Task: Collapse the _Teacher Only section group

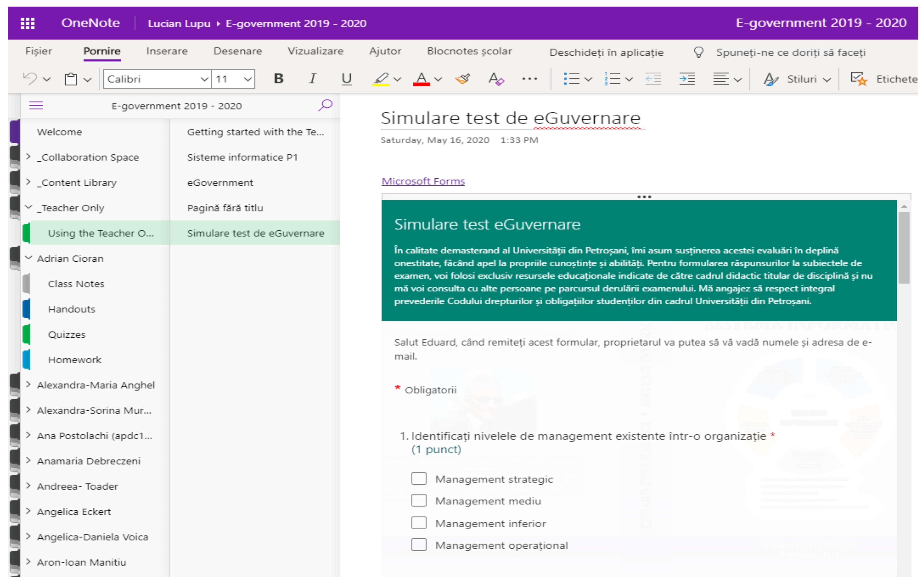Action: point(28,207)
